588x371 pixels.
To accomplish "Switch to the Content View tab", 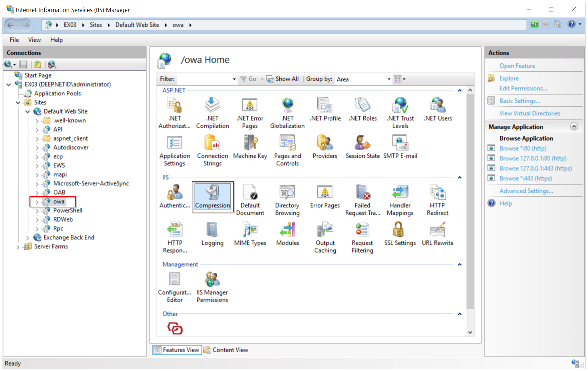I will [226, 350].
